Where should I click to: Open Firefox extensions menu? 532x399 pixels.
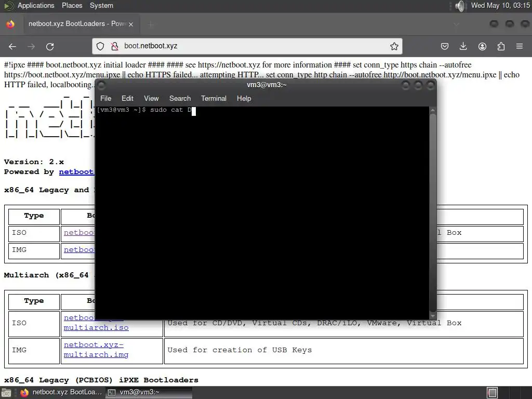(x=501, y=46)
